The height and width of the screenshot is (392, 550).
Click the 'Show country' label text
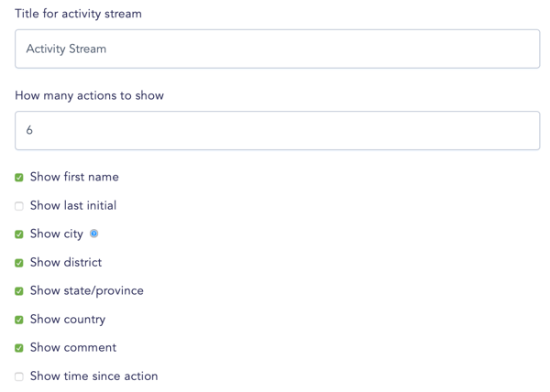click(68, 320)
